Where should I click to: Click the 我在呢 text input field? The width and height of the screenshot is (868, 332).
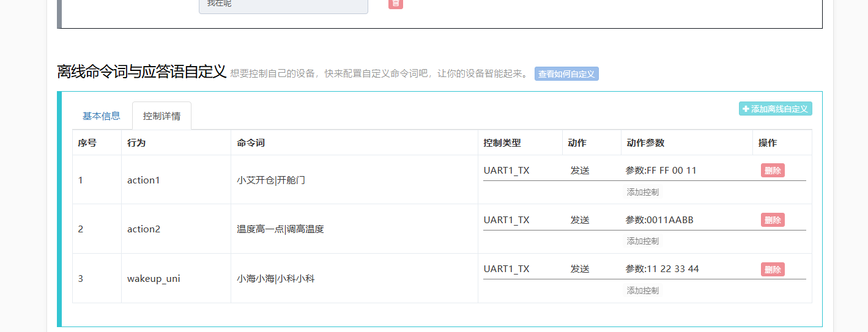(283, 5)
